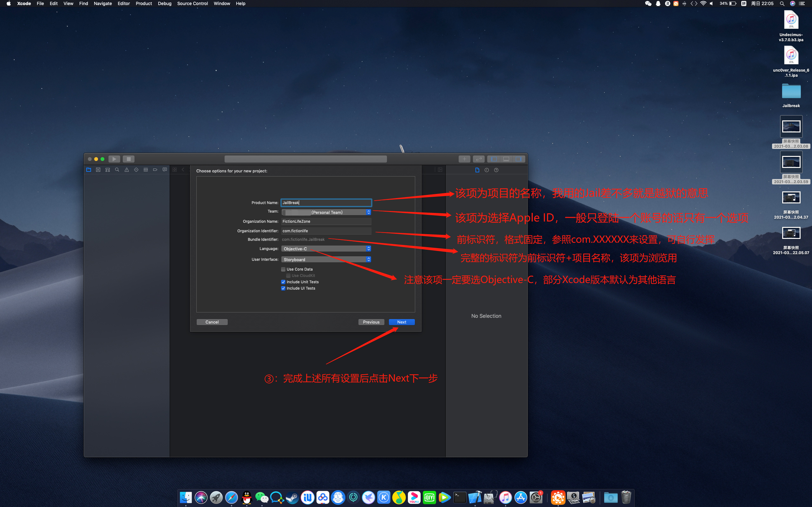Viewport: 812px width, 507px height.
Task: Select the File inspector document icon
Action: point(477,170)
